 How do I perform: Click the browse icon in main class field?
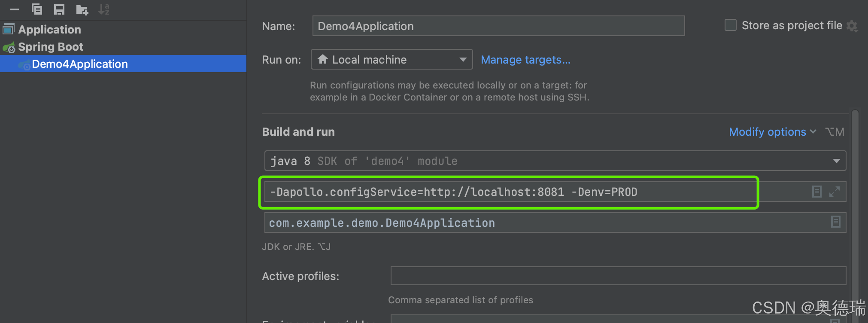tap(835, 222)
